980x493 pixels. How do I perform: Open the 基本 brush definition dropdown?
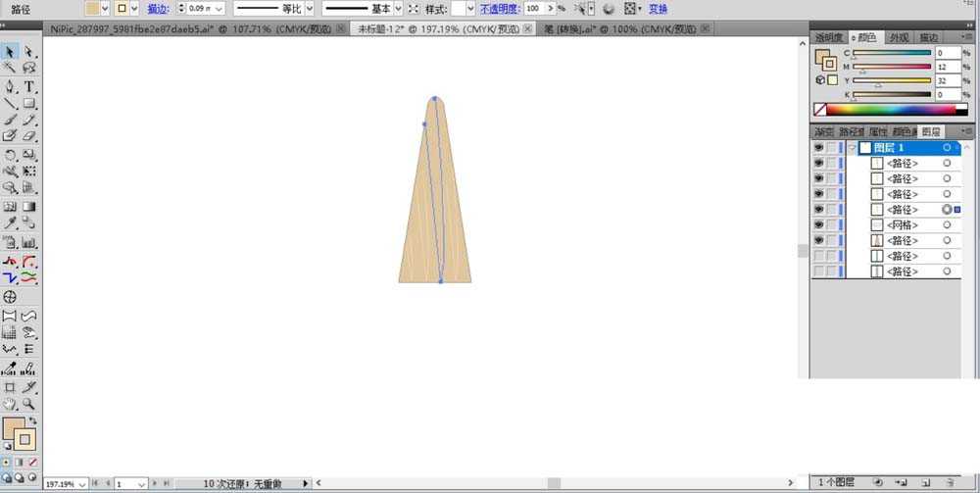[x=398, y=9]
